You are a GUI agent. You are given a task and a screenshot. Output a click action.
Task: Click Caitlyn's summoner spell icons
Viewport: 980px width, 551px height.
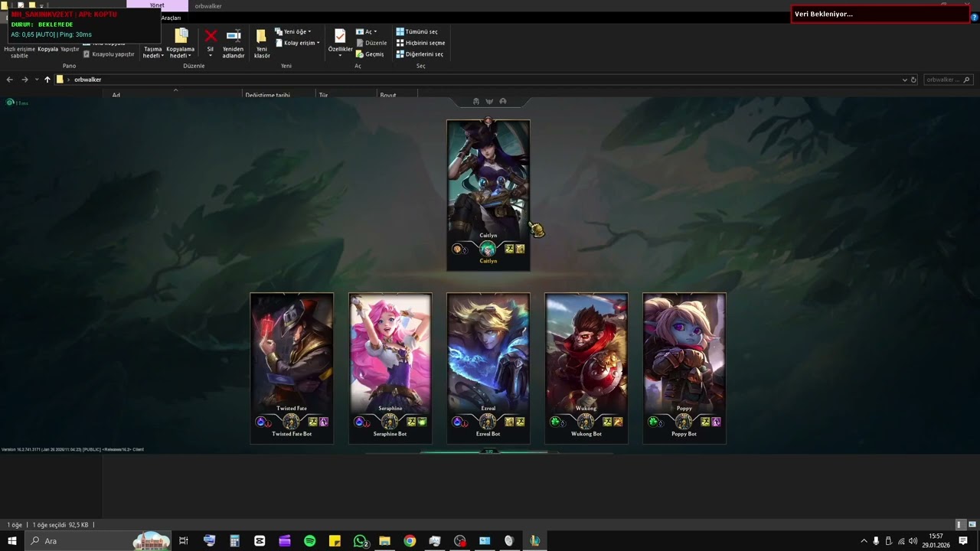[514, 249]
